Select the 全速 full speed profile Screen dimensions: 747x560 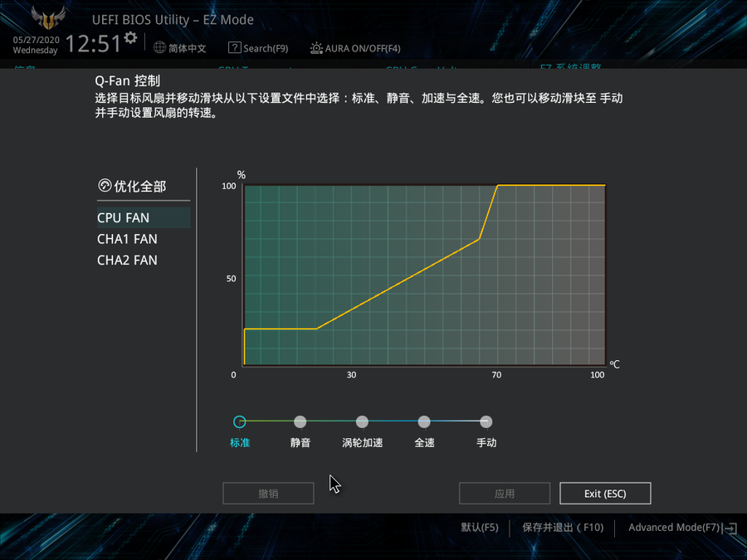click(424, 422)
